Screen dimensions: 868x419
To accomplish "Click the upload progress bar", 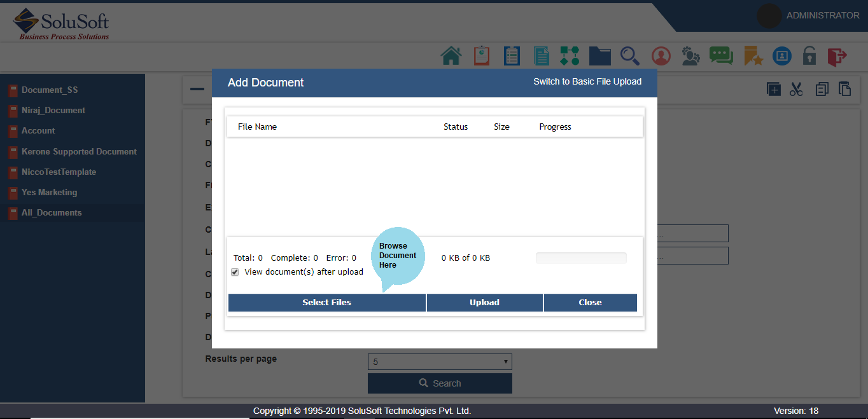I will [x=581, y=258].
